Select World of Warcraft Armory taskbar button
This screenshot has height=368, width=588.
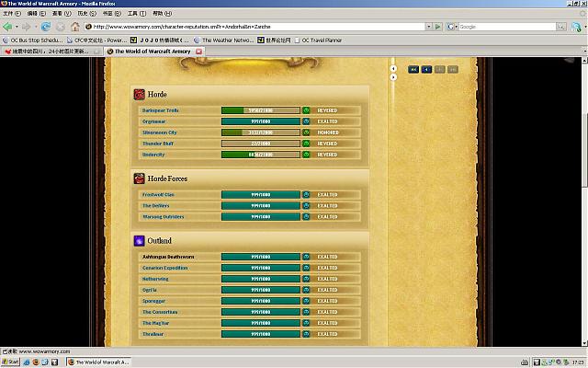(98, 362)
